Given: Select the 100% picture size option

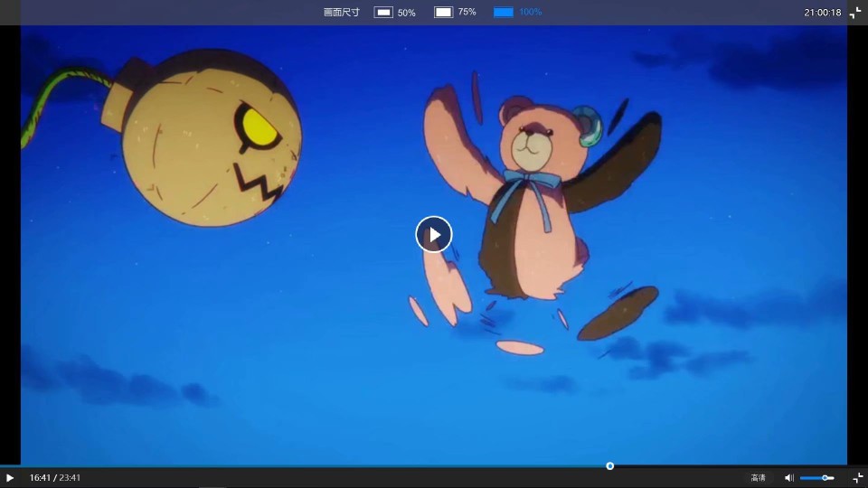Looking at the screenshot, I should [x=517, y=13].
